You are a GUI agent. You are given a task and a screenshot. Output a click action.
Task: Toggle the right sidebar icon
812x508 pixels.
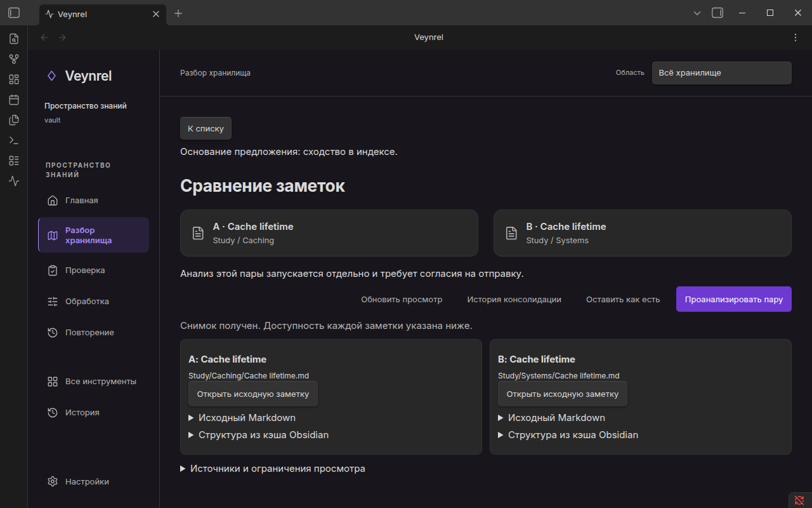point(717,13)
